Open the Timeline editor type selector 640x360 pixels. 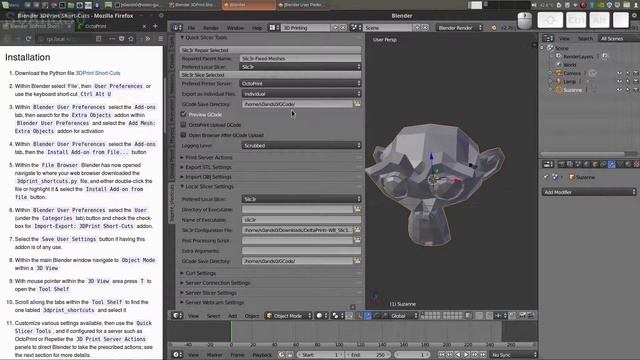177,355
